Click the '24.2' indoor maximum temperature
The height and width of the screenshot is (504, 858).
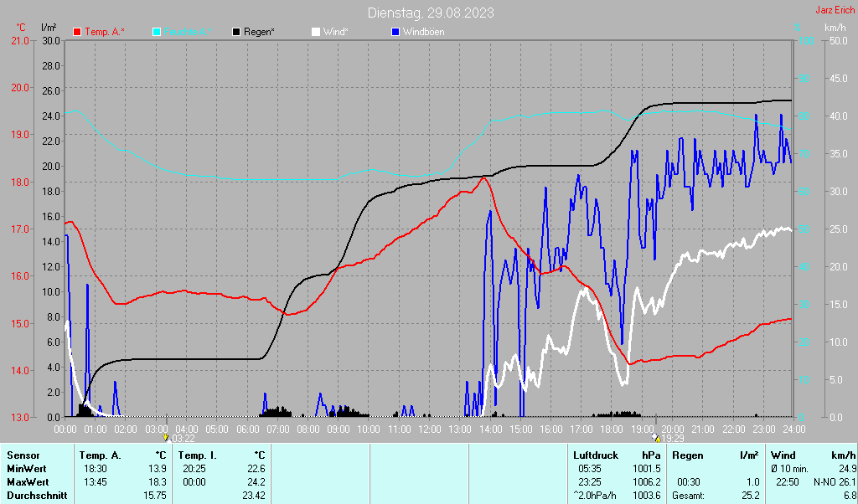tap(256, 482)
